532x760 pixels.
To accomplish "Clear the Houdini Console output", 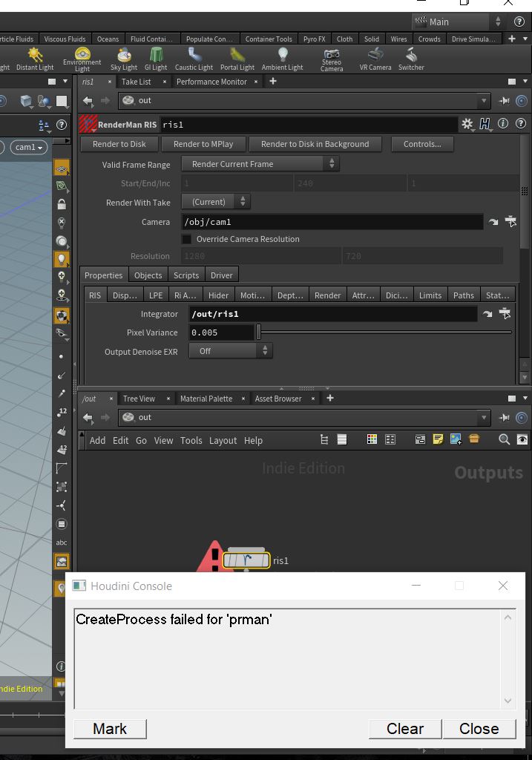I will [405, 729].
